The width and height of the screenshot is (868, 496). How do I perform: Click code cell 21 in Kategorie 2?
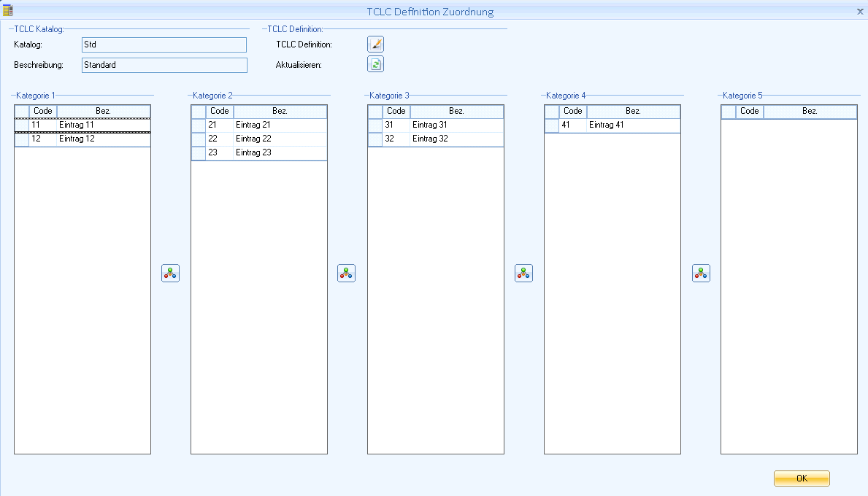[x=219, y=125]
